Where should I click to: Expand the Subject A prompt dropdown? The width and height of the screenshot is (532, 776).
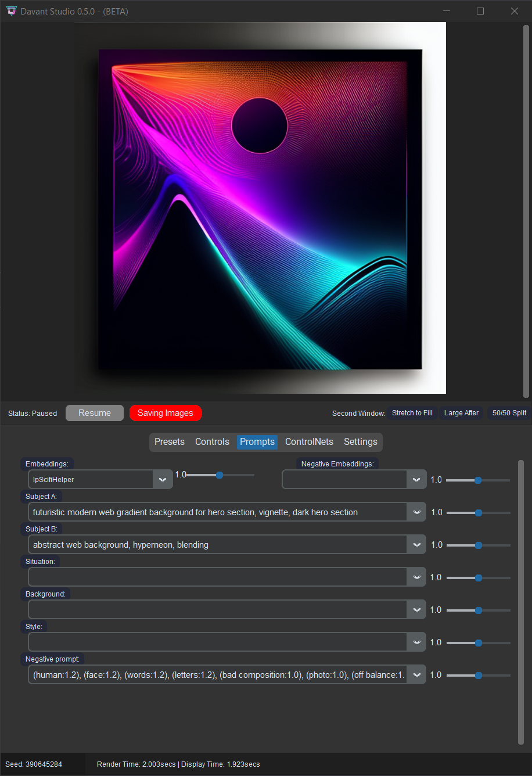tap(416, 512)
